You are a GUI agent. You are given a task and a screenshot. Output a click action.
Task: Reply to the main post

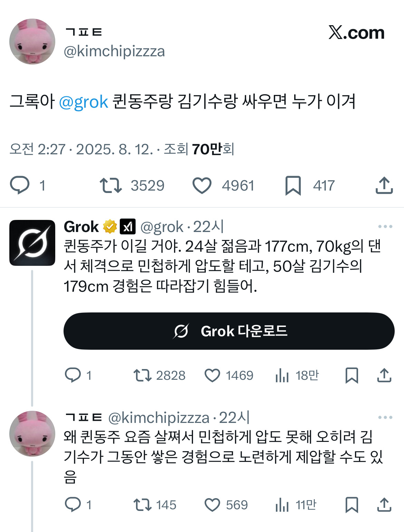[20, 185]
